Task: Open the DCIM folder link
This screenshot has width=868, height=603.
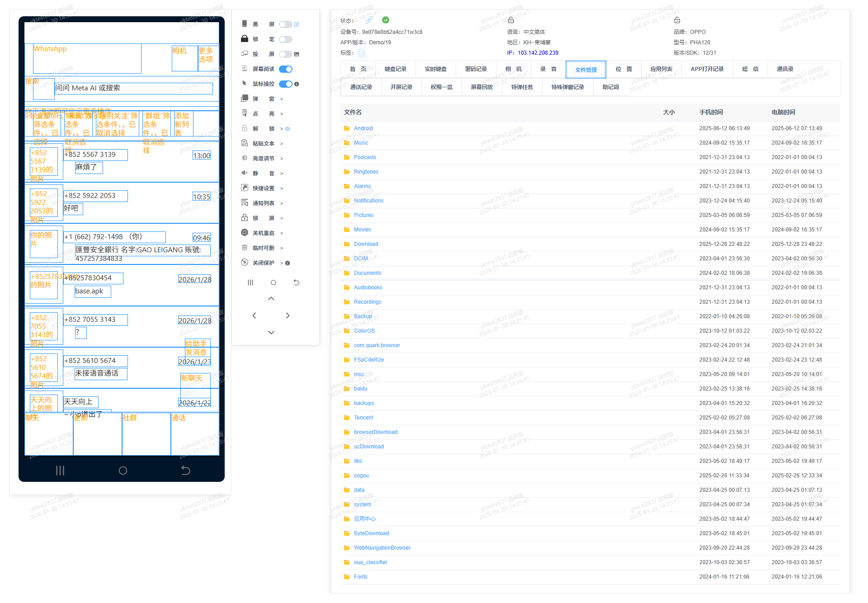Action: (x=361, y=259)
